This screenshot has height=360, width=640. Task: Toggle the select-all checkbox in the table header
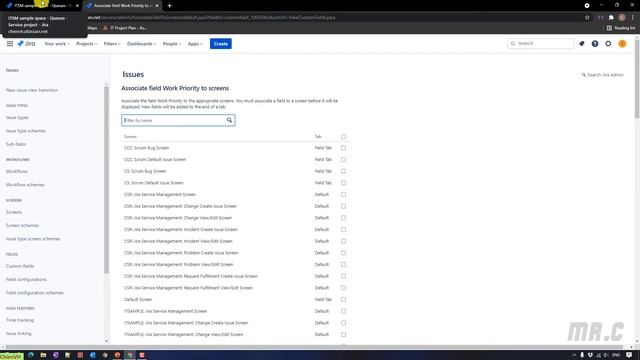(343, 137)
